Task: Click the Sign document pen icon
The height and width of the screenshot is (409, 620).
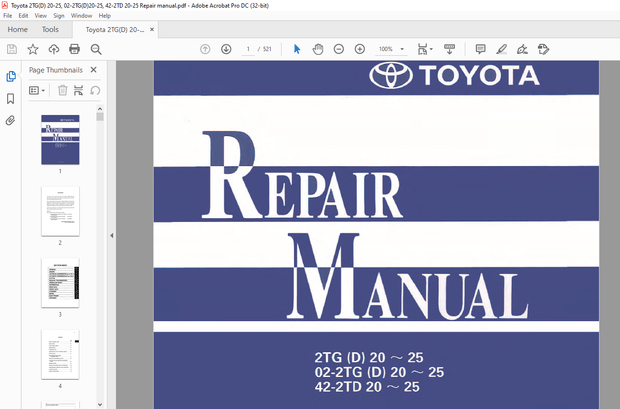Action: tap(522, 49)
